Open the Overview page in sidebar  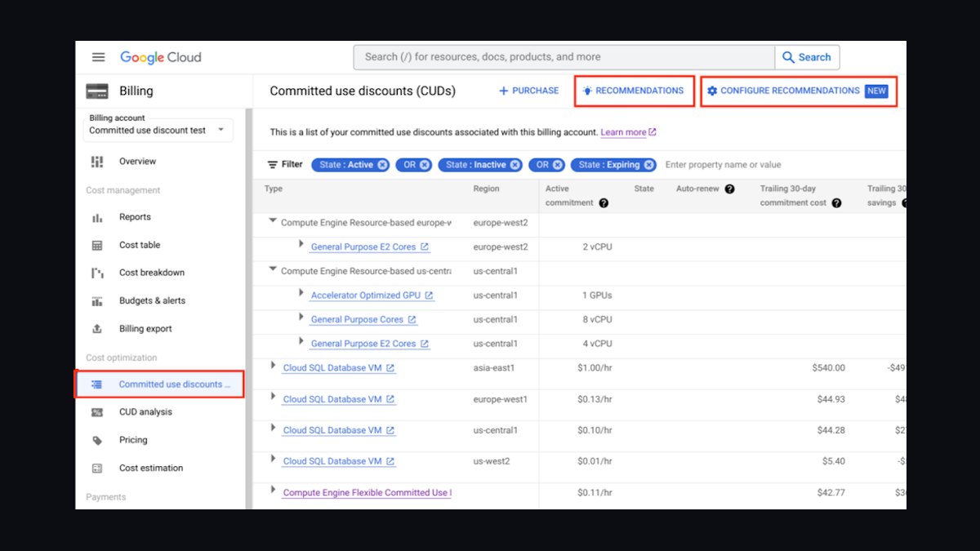[137, 162]
